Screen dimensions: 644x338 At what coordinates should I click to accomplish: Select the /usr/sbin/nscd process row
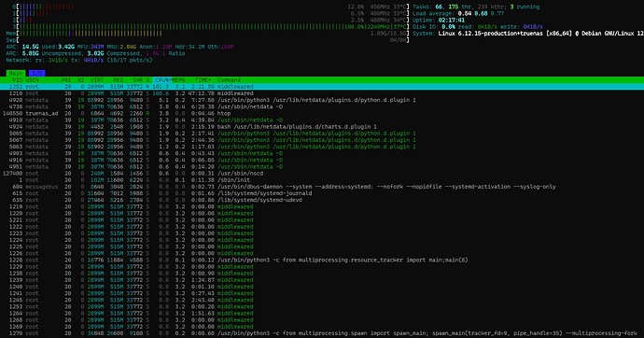[x=322, y=174]
